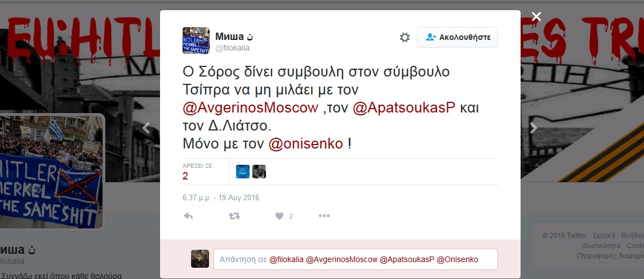Viewport: 644px width, 279px height.
Task: Open the gear settings menu
Action: 405,38
